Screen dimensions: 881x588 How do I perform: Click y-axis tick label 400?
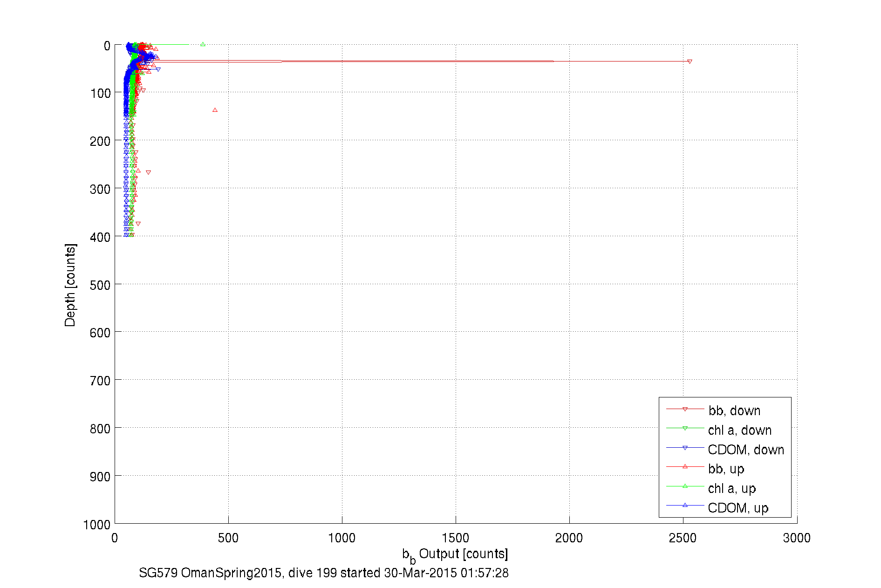click(101, 237)
